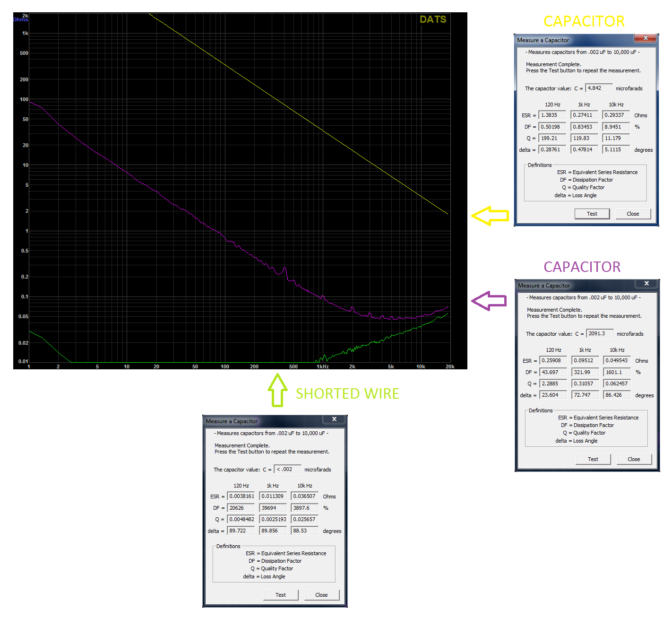Click the delta field reading 0.28761

(x=552, y=149)
